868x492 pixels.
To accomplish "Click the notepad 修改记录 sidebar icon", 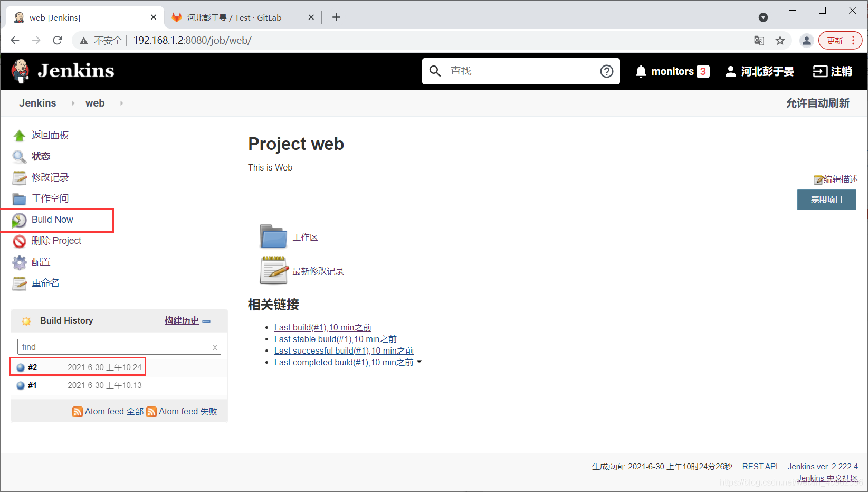I will pos(20,178).
